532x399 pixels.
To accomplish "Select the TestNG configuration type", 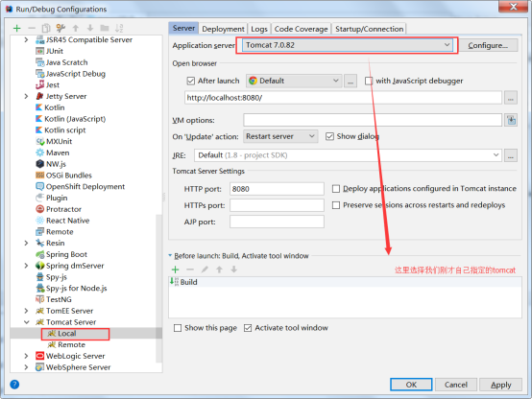I will coord(59,299).
